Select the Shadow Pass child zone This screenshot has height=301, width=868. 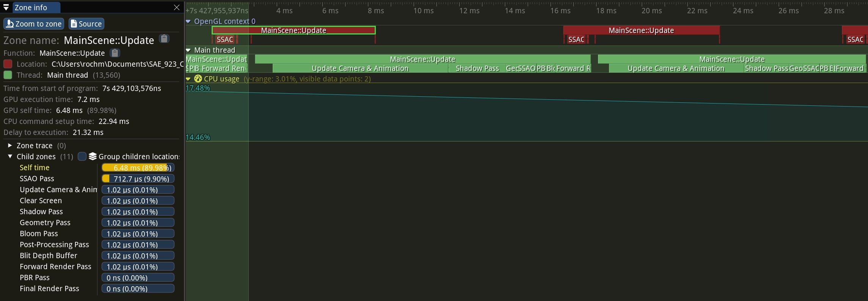(41, 212)
